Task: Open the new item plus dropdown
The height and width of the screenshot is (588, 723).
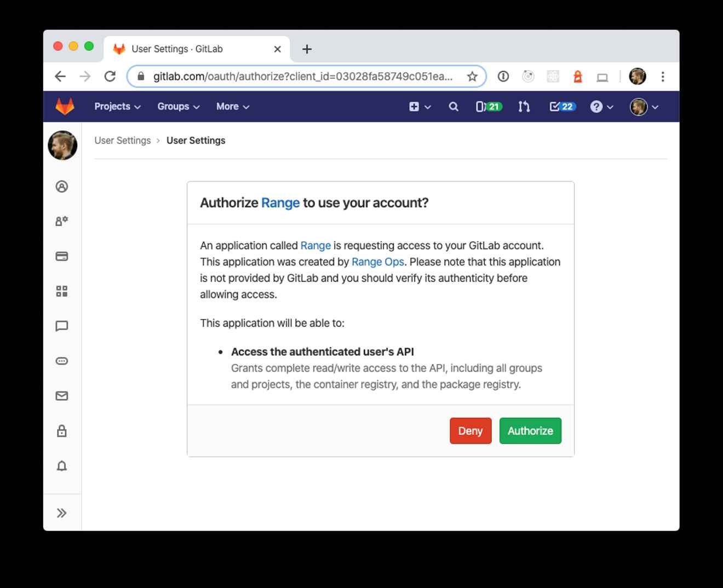Action: tap(420, 107)
